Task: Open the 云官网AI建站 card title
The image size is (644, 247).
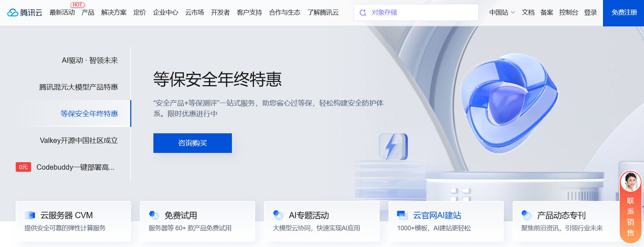Action: click(437, 215)
